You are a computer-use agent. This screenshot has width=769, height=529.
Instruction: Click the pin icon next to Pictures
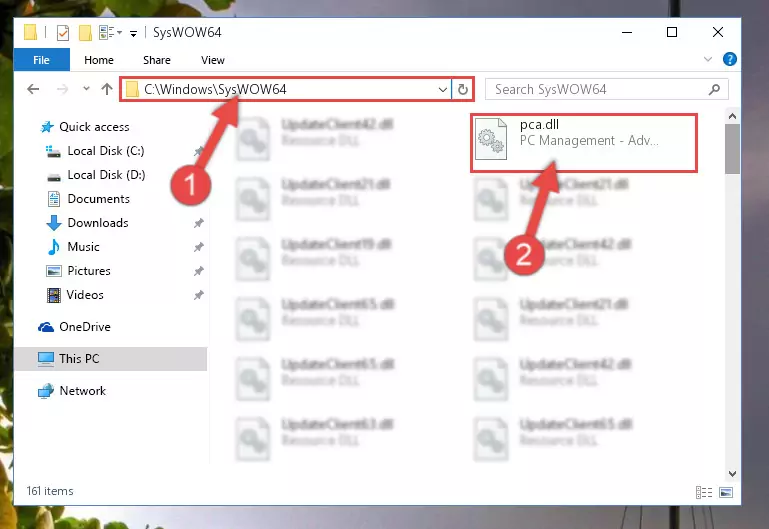[x=198, y=271]
